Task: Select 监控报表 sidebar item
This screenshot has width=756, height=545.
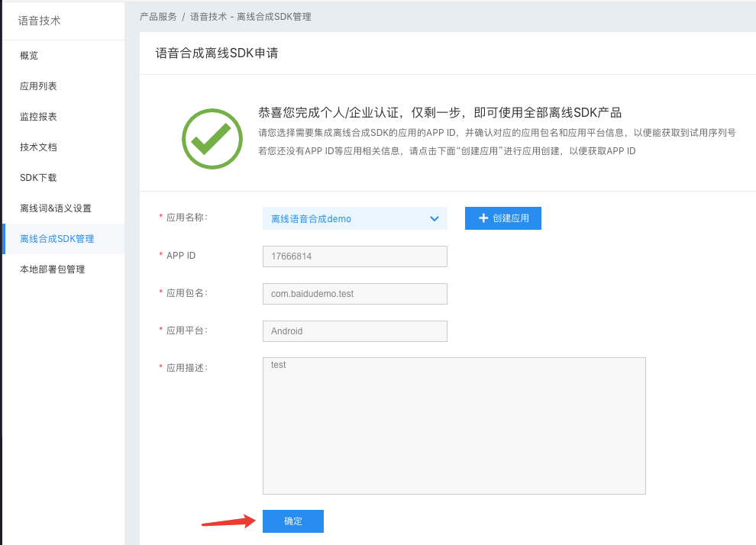Action: click(x=38, y=117)
